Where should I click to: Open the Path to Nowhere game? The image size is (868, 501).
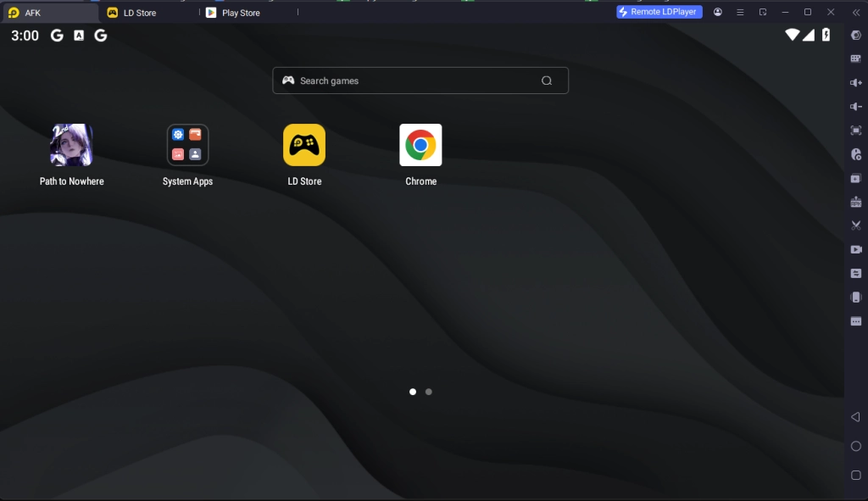pyautogui.click(x=71, y=145)
